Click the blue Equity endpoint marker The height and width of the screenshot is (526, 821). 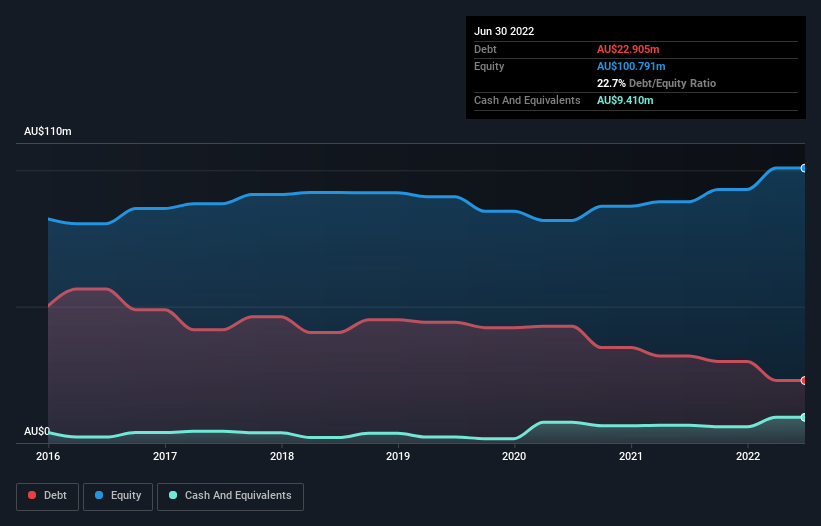click(x=804, y=168)
